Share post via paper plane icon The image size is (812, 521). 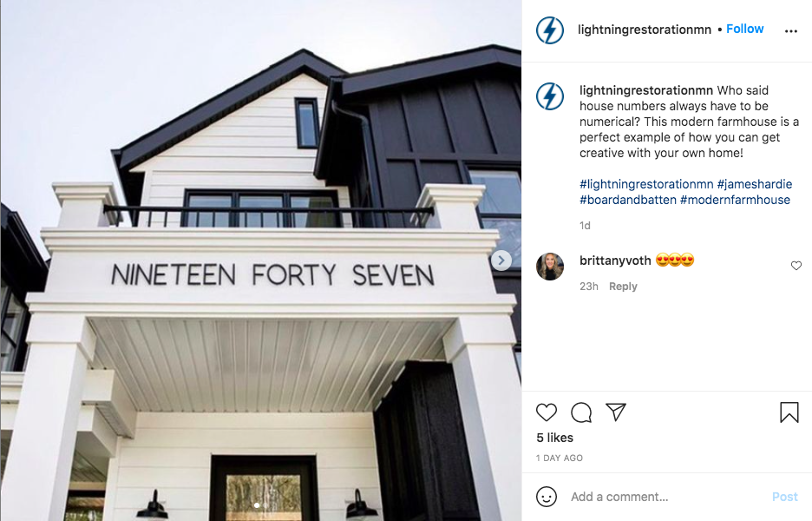(x=616, y=412)
